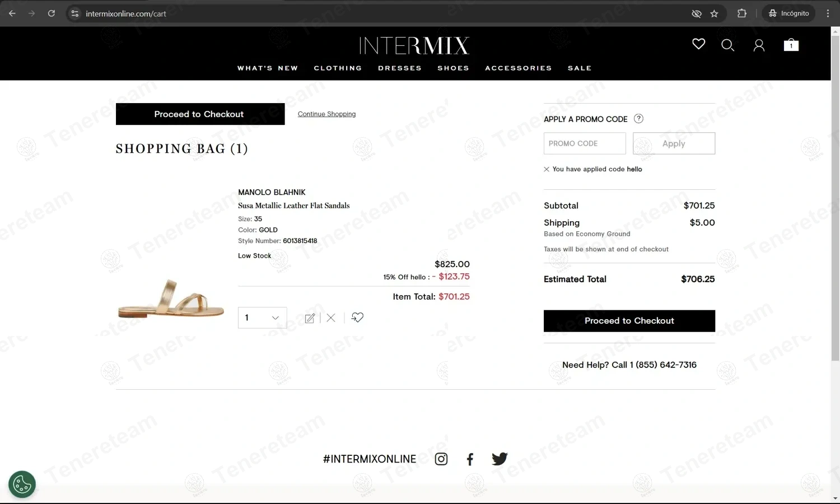840x504 pixels.
Task: Open the account profile icon
Action: [759, 45]
